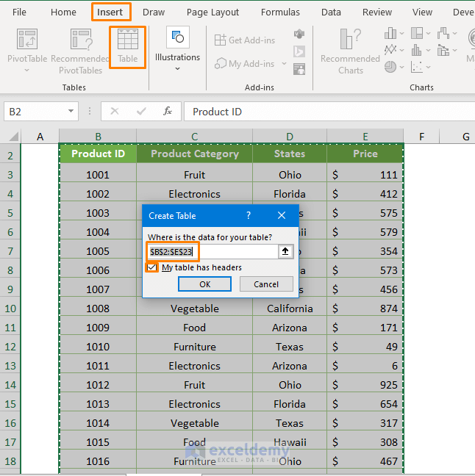
Task: Open the Insert ribbon tab
Action: (x=110, y=12)
